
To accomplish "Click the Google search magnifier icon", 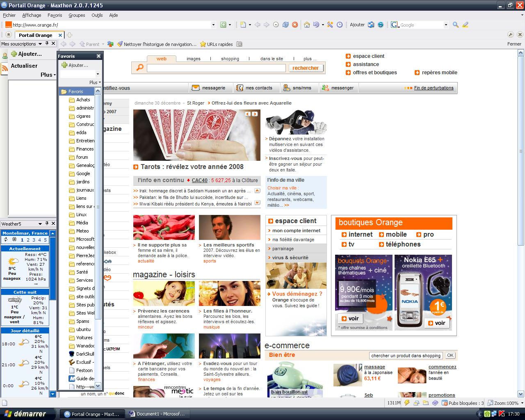I will 455,25.
